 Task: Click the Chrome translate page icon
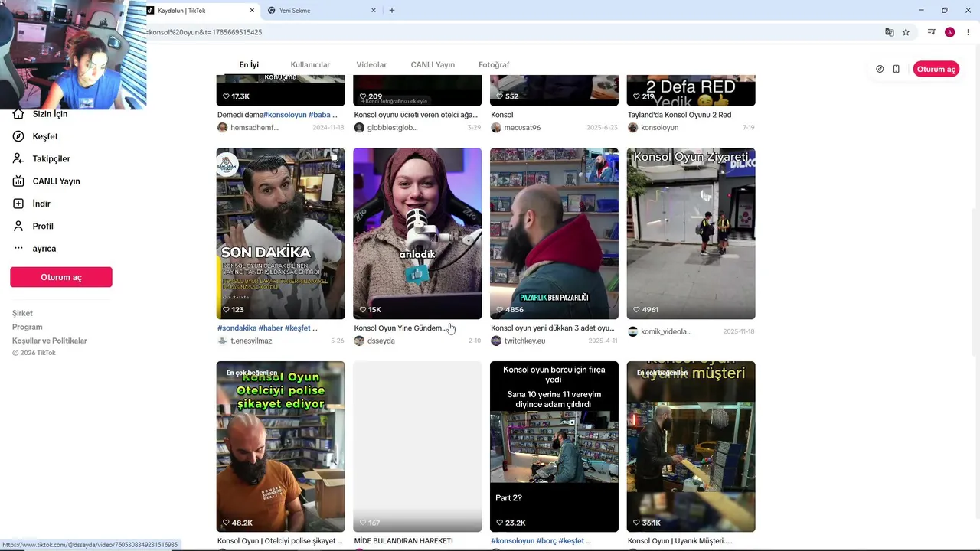point(889,32)
